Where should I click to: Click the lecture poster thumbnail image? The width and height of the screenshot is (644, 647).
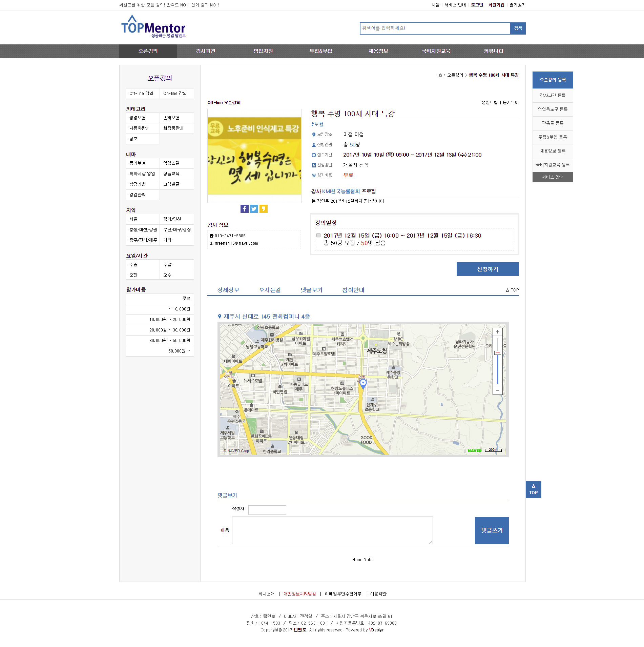(254, 156)
